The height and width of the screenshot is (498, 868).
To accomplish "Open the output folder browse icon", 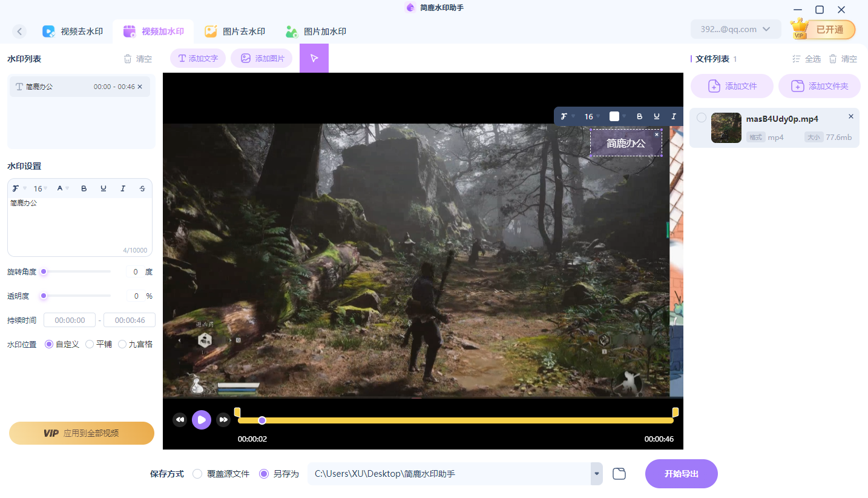I will pos(619,474).
